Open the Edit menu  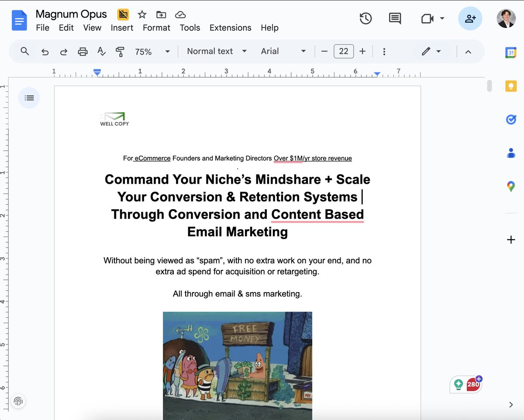click(66, 28)
